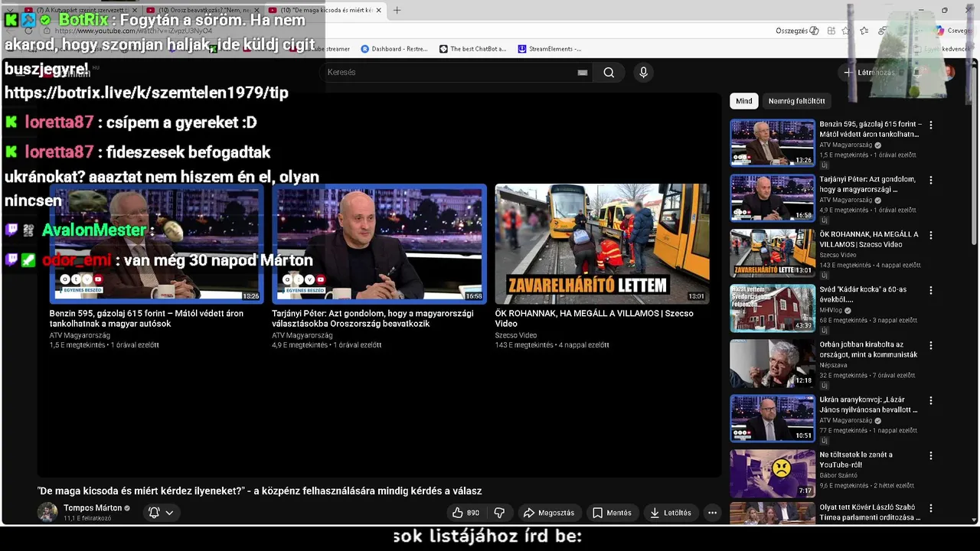980x551 pixels.
Task: Open Tompos Márton channel avatar
Action: pyautogui.click(x=47, y=513)
